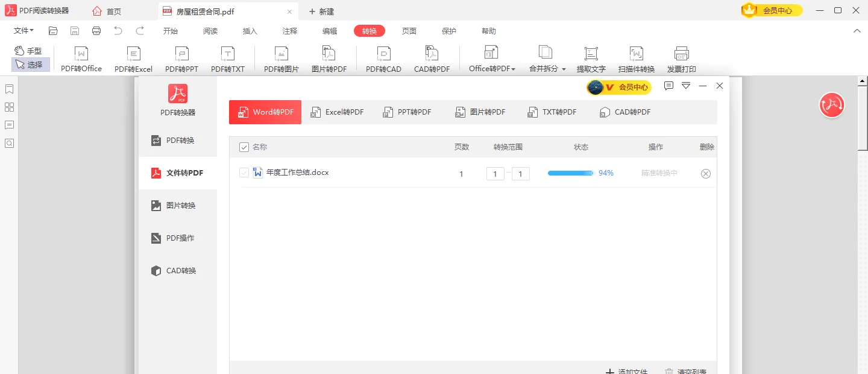Open the PDF转换 sidebar section

coord(178,141)
